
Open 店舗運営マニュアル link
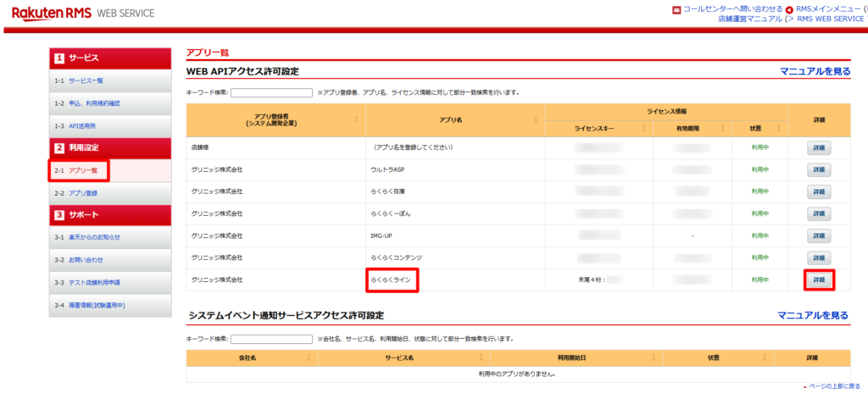click(x=750, y=19)
